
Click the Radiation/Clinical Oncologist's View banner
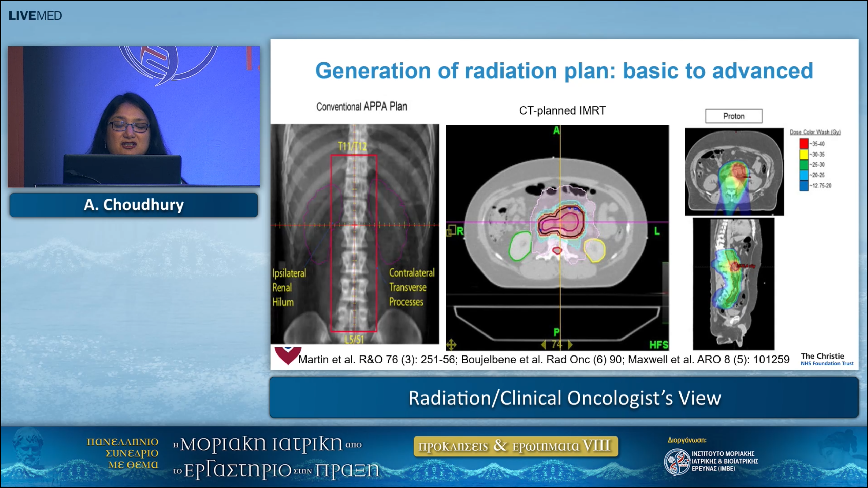tap(564, 398)
